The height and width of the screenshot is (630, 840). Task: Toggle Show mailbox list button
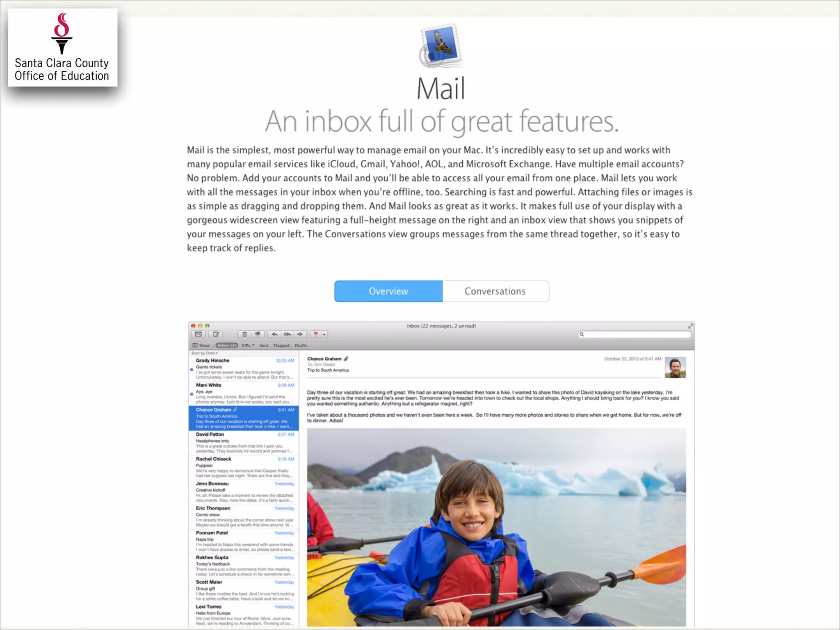tap(201, 345)
